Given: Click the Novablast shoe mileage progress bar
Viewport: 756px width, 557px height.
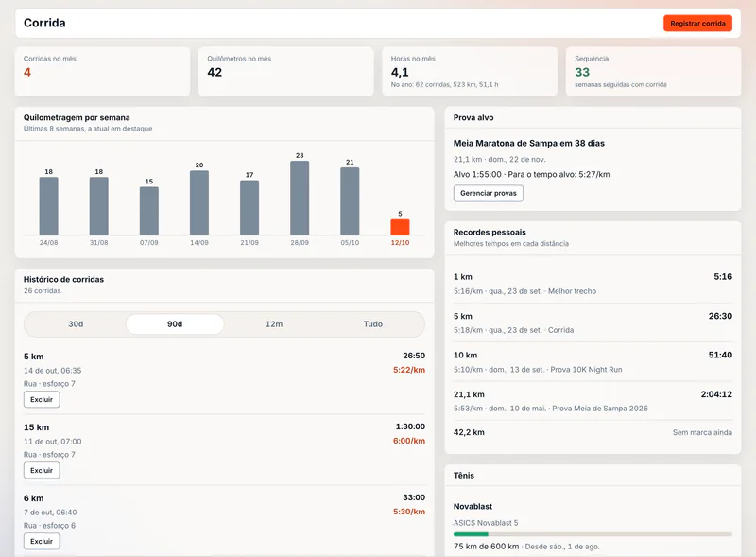Looking at the screenshot, I should [x=593, y=534].
